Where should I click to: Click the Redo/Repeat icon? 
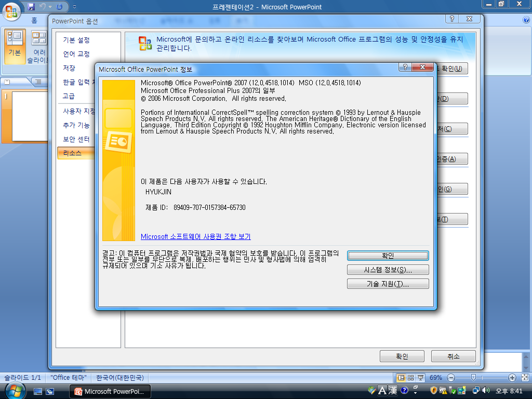point(60,6)
